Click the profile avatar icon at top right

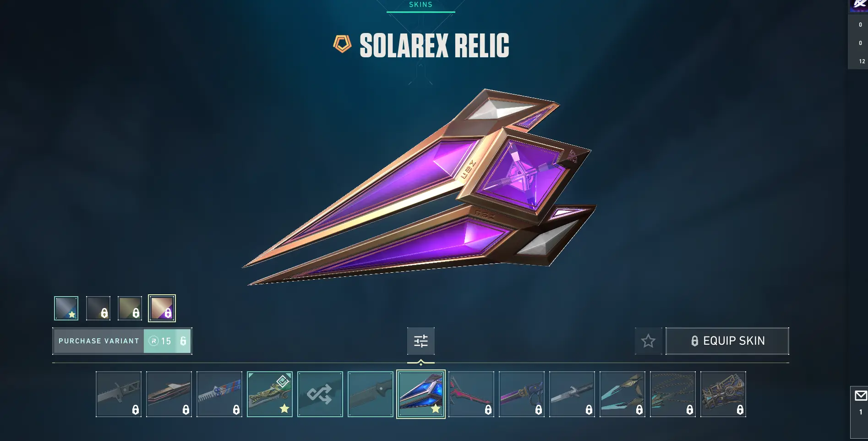(x=858, y=6)
